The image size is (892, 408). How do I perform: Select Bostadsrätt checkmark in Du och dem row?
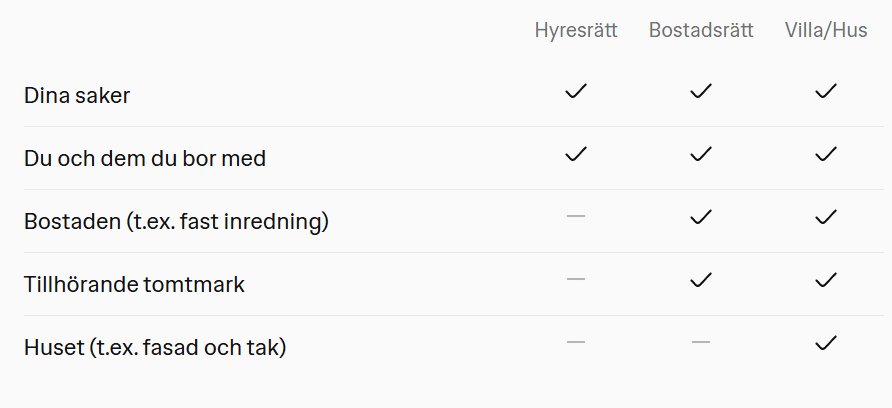(x=701, y=154)
